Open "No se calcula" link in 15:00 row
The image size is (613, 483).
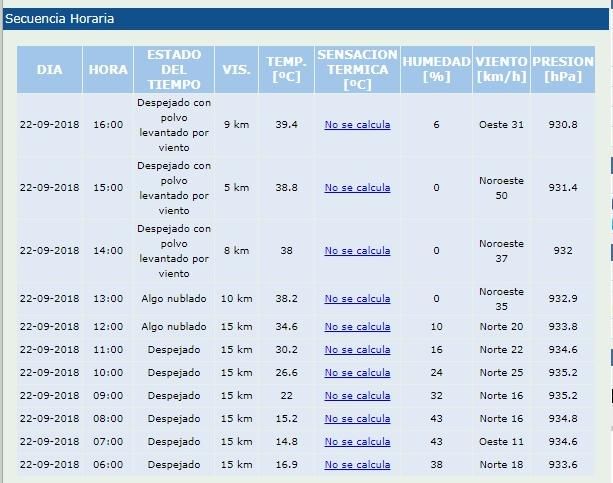pyautogui.click(x=357, y=188)
